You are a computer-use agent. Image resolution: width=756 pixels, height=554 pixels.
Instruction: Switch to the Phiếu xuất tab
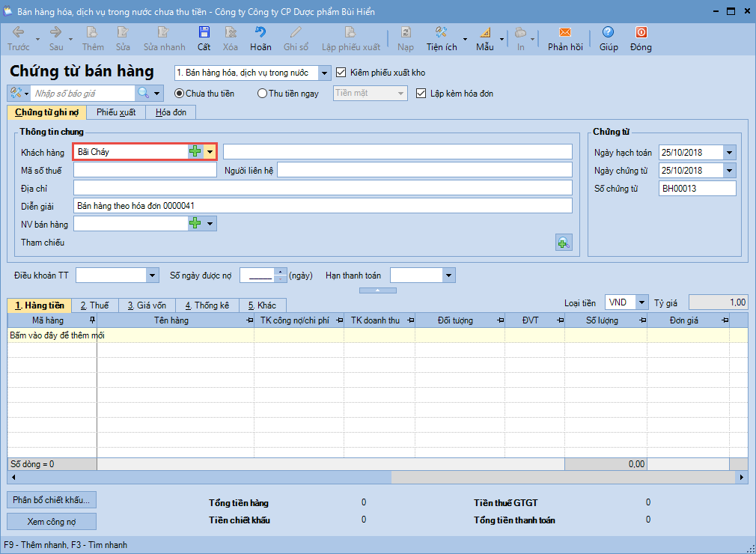coord(116,112)
